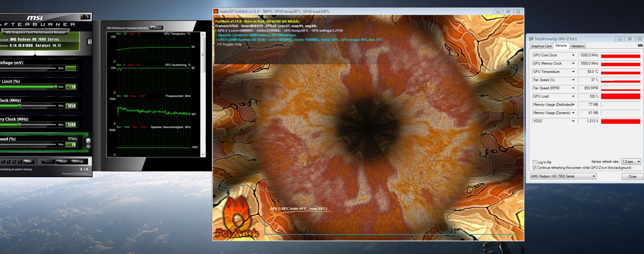Image resolution: width=644 pixels, height=254 pixels.
Task: Click the Apply button in Afterburner
Action: [48, 162]
